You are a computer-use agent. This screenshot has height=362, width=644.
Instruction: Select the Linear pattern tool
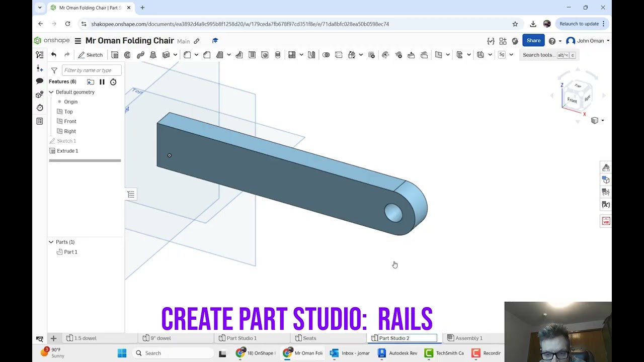tap(292, 55)
